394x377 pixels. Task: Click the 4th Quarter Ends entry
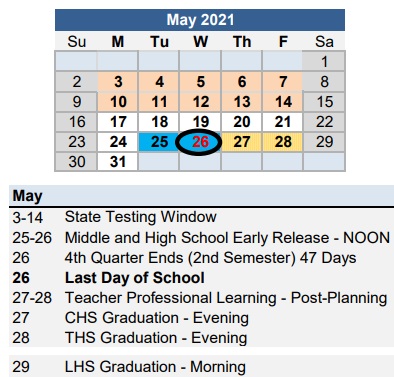210,258
